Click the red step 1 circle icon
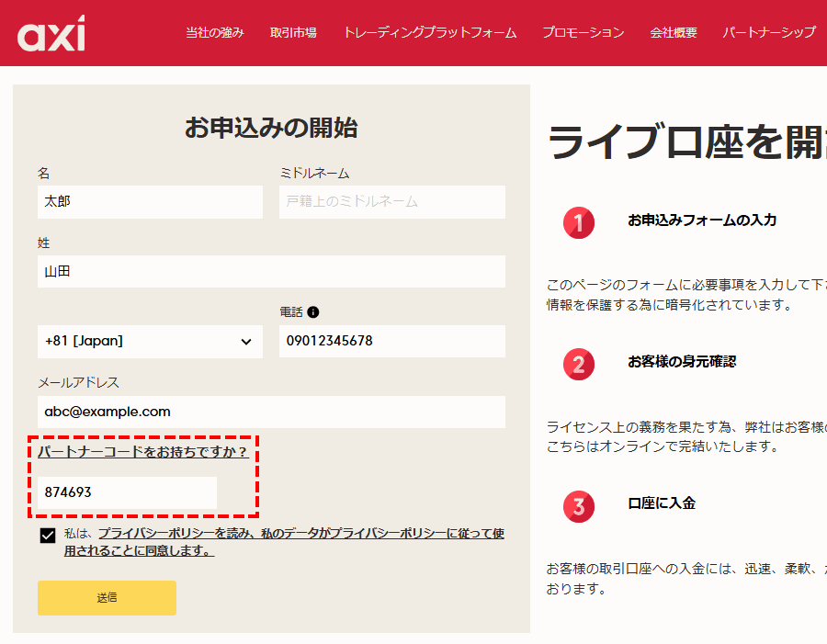Viewport: 827px width, 644px height. coord(579,222)
